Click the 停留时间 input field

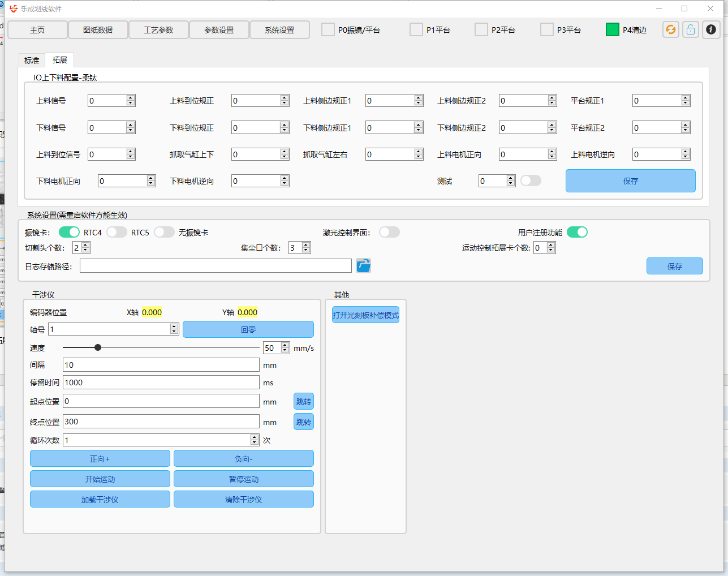[x=161, y=382]
